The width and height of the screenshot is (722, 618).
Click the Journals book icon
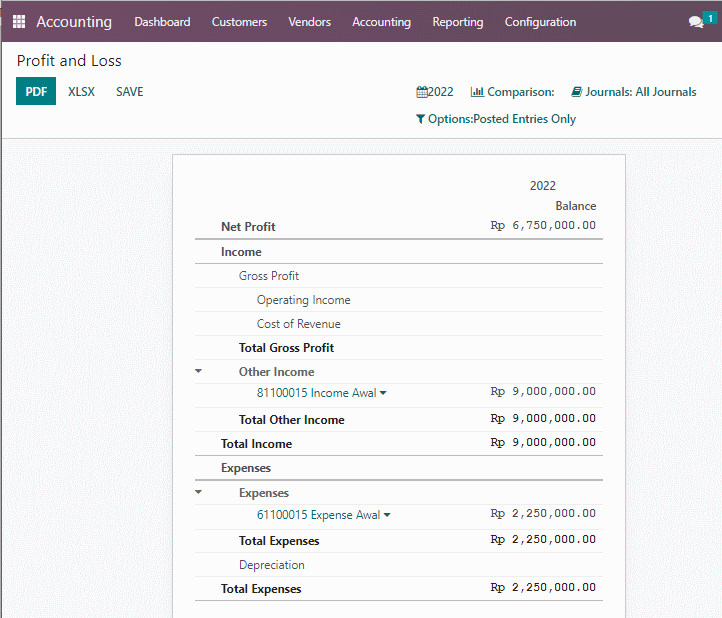pos(576,92)
